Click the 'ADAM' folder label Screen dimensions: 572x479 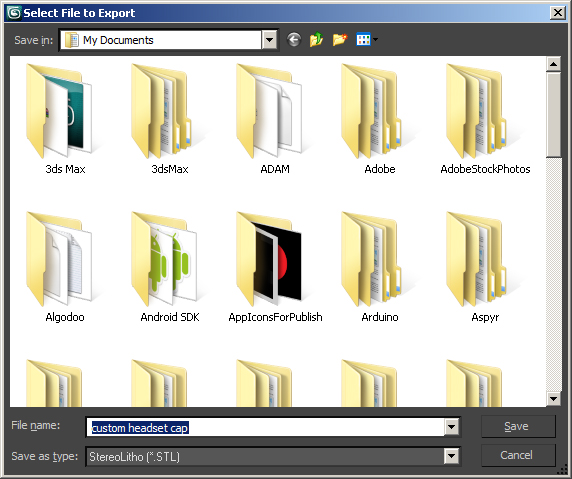coord(275,169)
